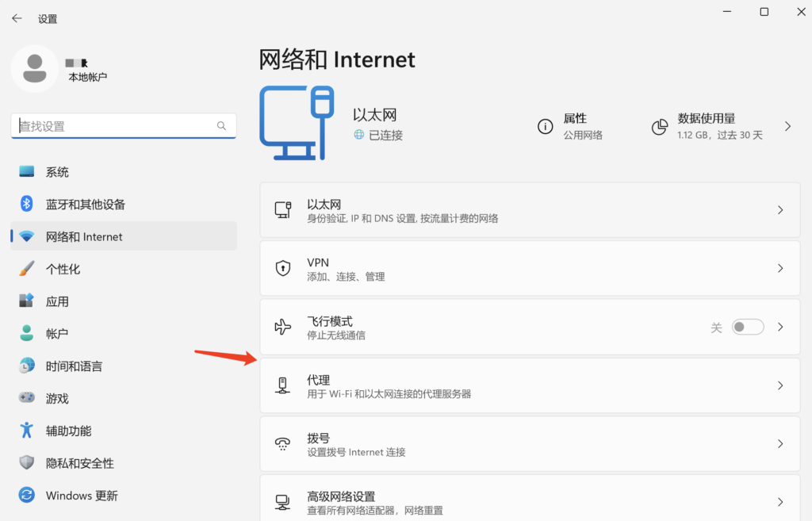Click the back arrow in title bar
Screen dimensions: 812x521
(17, 18)
